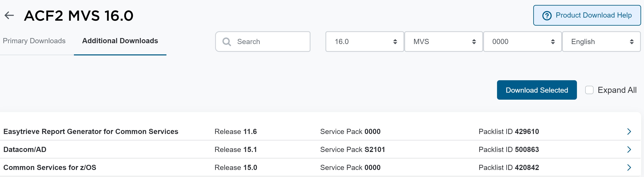644x177 pixels.
Task: Click the back arrow icon
Action: tap(9, 16)
